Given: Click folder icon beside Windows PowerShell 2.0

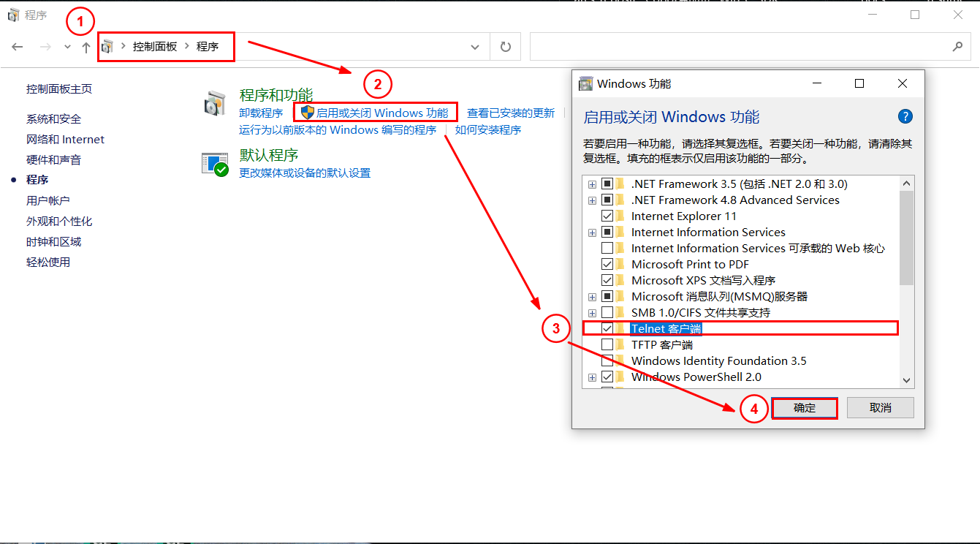Looking at the screenshot, I should (620, 377).
